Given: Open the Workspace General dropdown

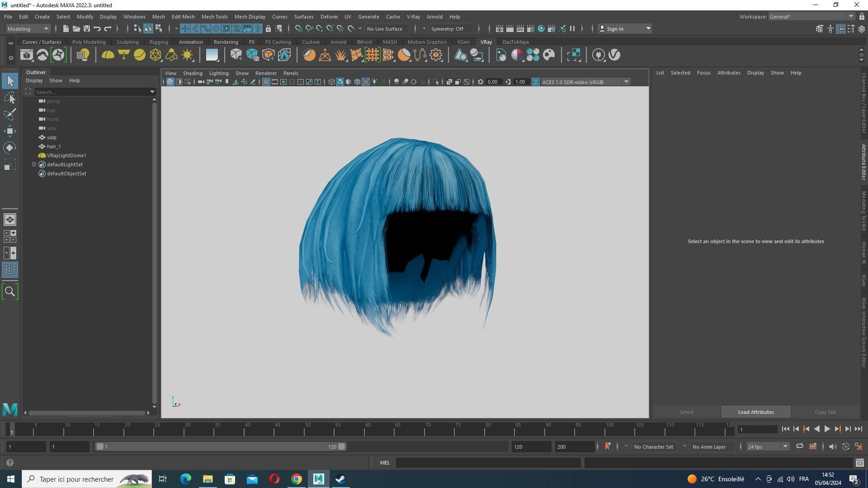Looking at the screenshot, I should (811, 17).
